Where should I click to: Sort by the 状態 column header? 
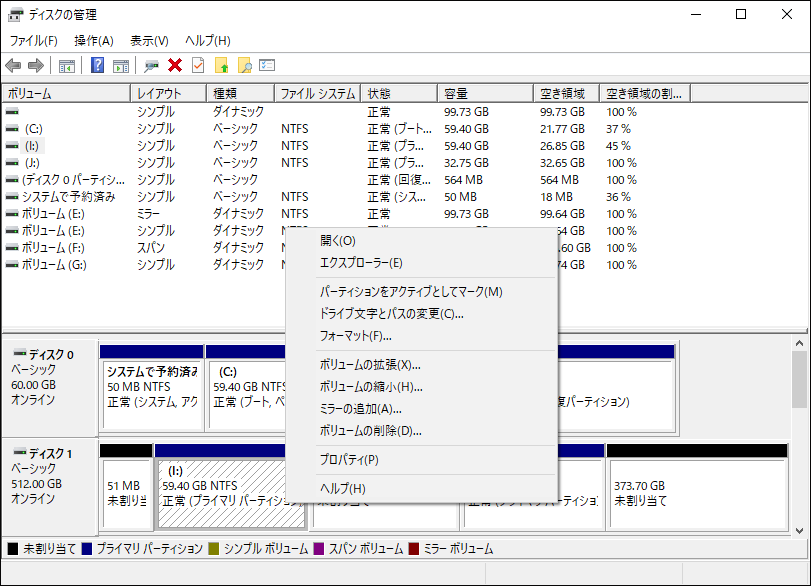pos(399,94)
